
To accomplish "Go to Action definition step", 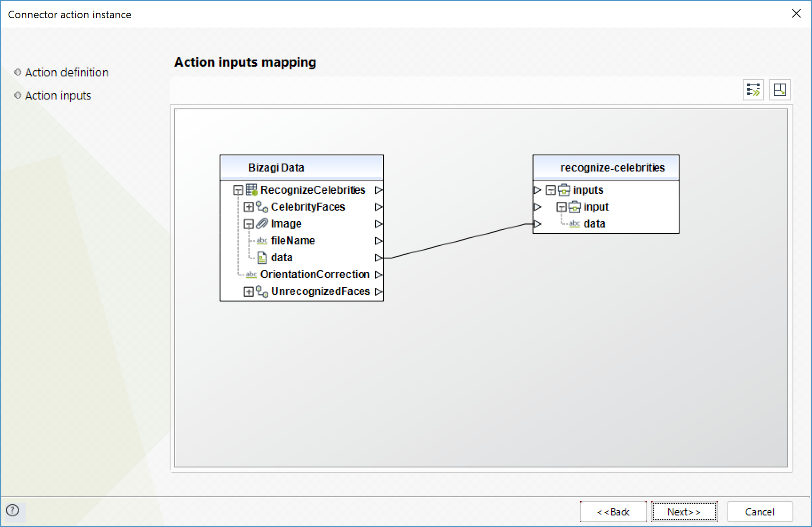I will 67,72.
